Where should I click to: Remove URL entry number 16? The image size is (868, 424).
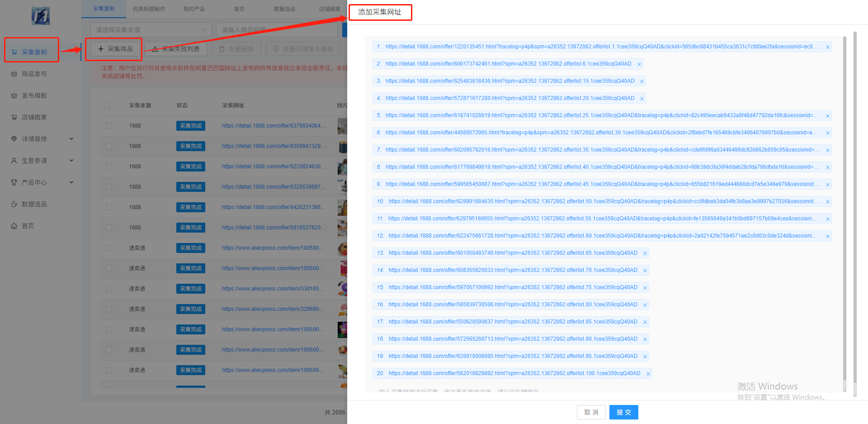coord(645,305)
